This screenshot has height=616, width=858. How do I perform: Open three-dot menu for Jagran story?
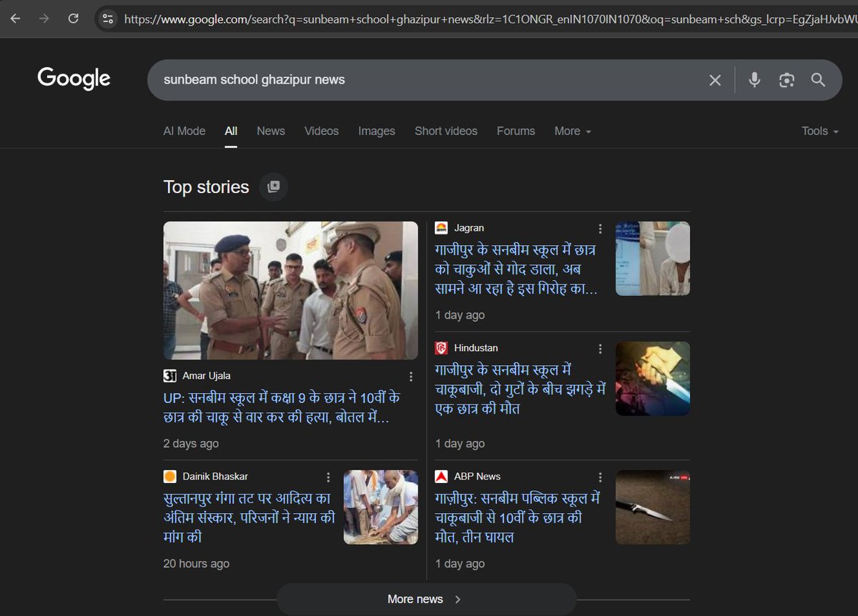pyautogui.click(x=600, y=229)
